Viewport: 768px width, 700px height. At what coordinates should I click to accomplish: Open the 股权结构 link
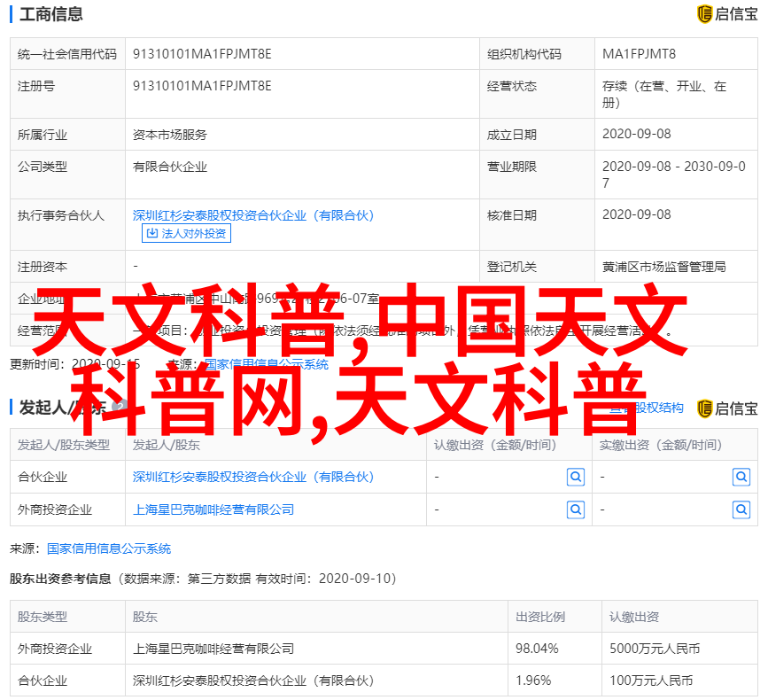coord(647,408)
